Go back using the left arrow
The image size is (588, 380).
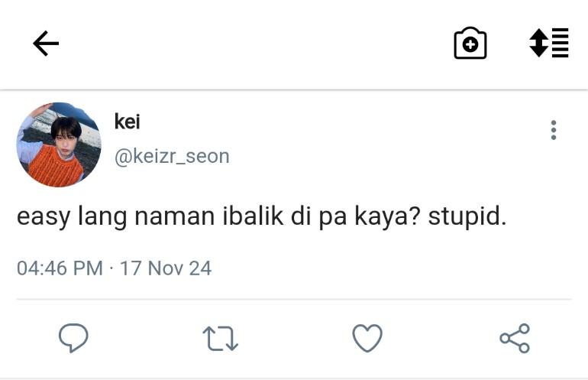tap(46, 44)
